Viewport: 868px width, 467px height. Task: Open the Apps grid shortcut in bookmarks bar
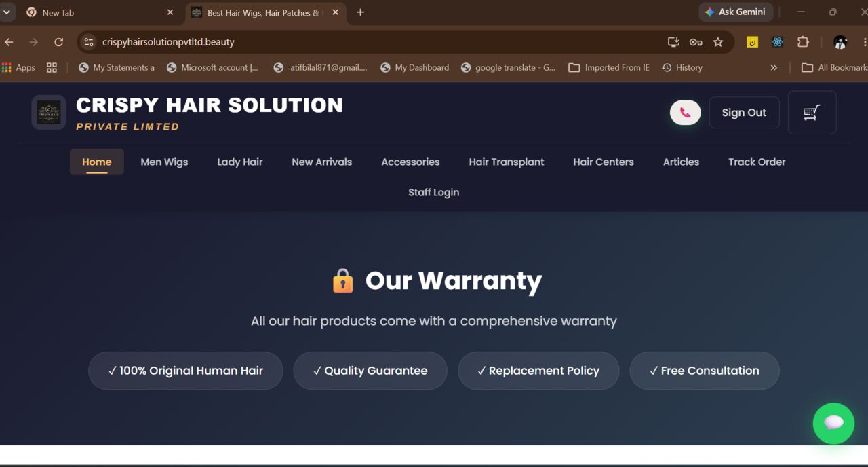click(19, 67)
